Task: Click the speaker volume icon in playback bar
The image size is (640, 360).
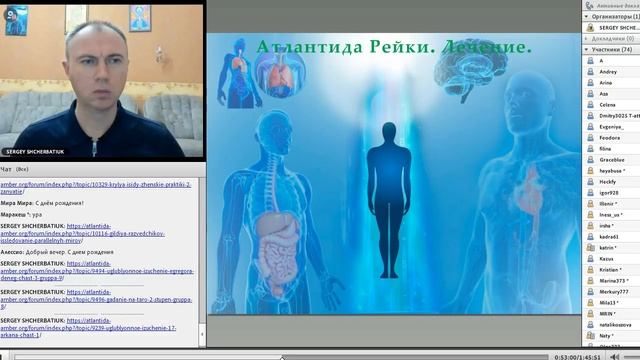Action: click(614, 357)
